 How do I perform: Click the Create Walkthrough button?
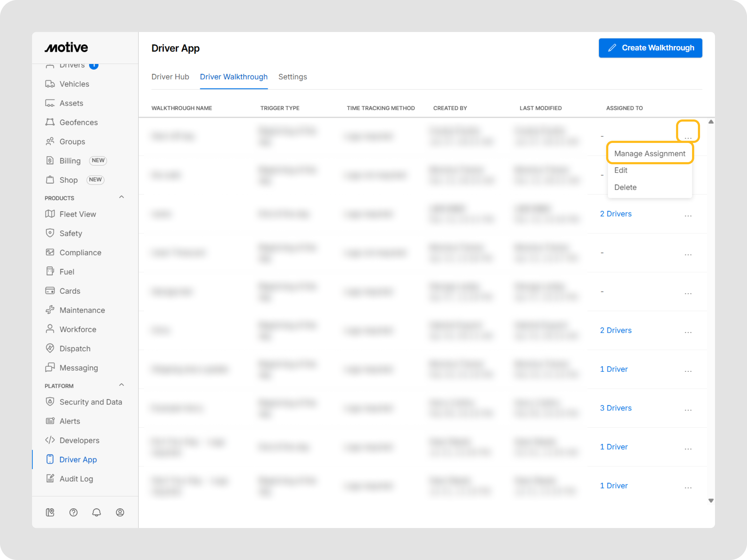coord(650,48)
